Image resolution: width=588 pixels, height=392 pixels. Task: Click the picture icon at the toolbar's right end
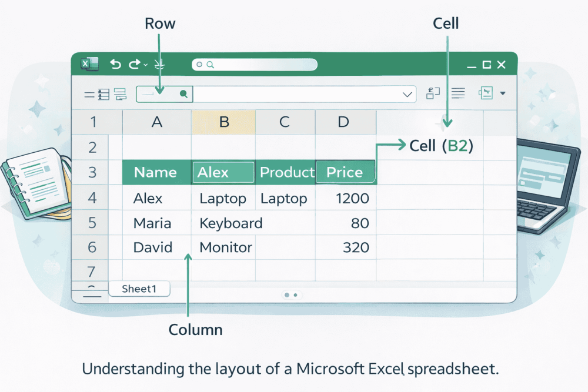pos(486,93)
